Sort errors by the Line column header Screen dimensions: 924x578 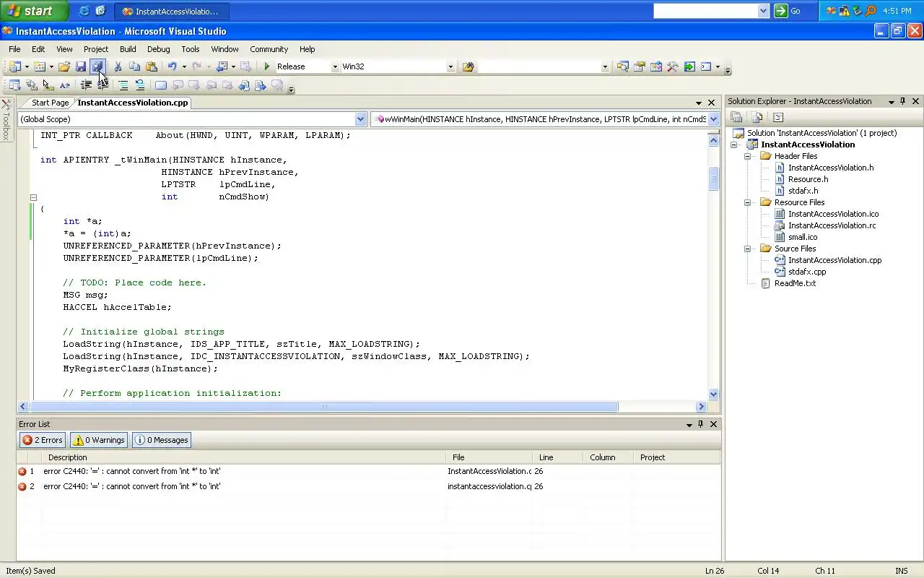click(x=557, y=457)
